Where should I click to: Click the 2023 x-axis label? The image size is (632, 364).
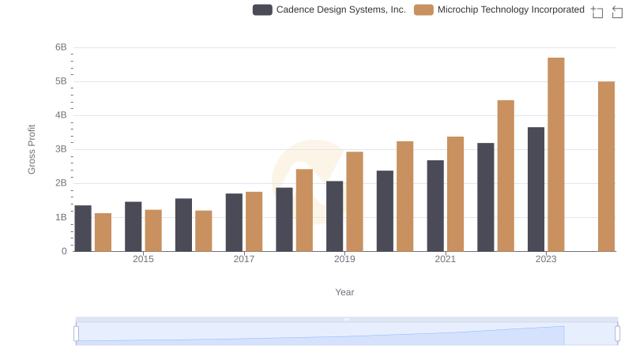pos(546,259)
